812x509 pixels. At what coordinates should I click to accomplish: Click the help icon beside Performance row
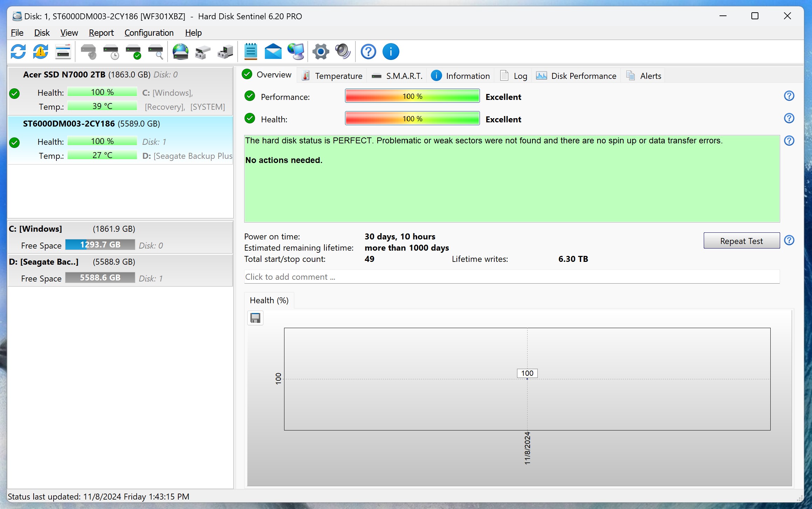789,96
